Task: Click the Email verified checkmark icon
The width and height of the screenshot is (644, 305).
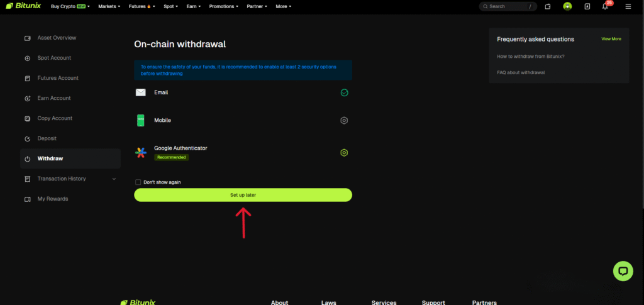Action: (344, 92)
